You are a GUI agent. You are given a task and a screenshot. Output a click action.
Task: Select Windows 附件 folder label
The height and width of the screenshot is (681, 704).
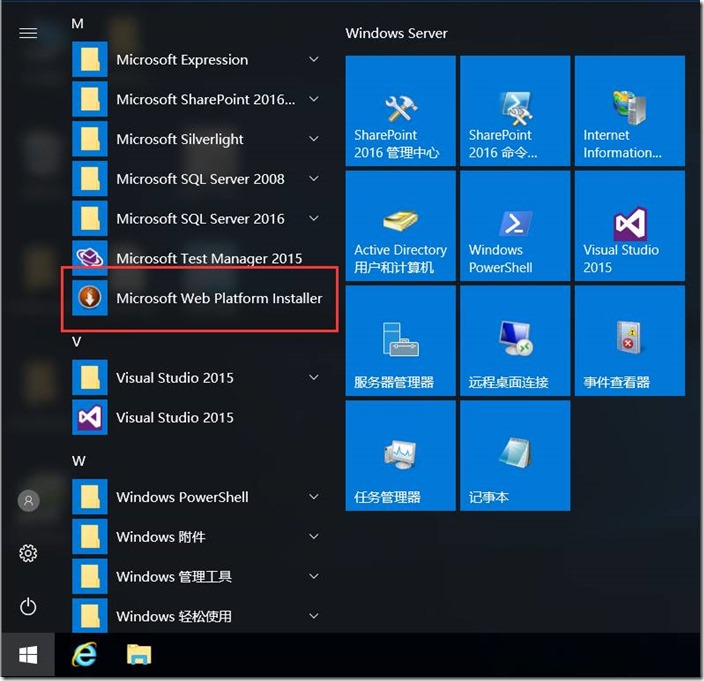[161, 536]
